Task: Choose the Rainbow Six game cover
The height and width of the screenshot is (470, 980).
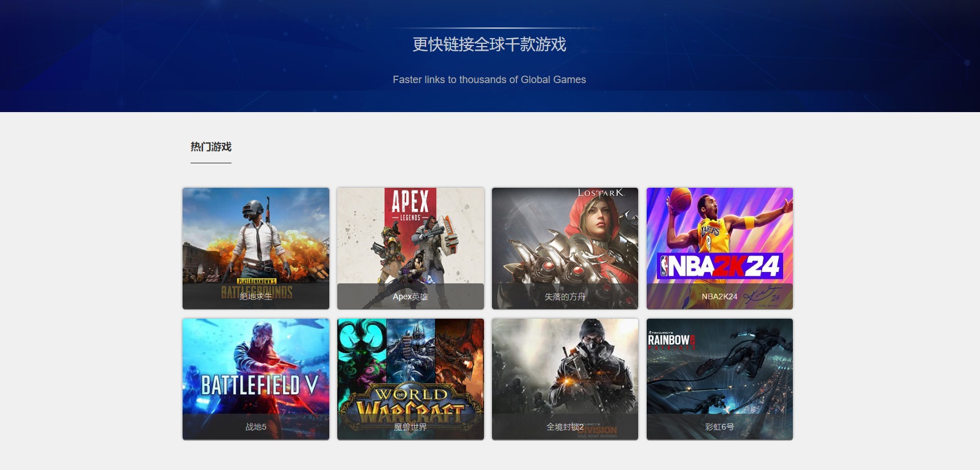Action: tap(720, 379)
